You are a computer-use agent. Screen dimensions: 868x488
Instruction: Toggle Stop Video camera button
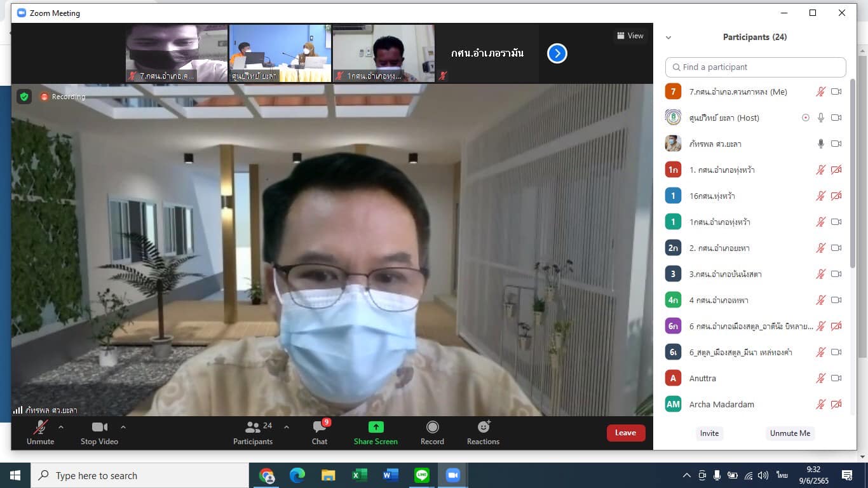(x=99, y=427)
